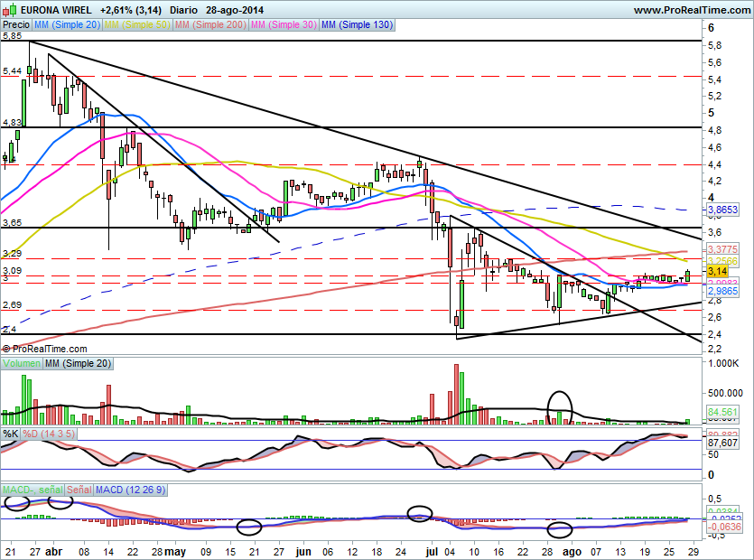Click the EURONA WIREL ticker name
754x560 pixels.
tap(58, 10)
